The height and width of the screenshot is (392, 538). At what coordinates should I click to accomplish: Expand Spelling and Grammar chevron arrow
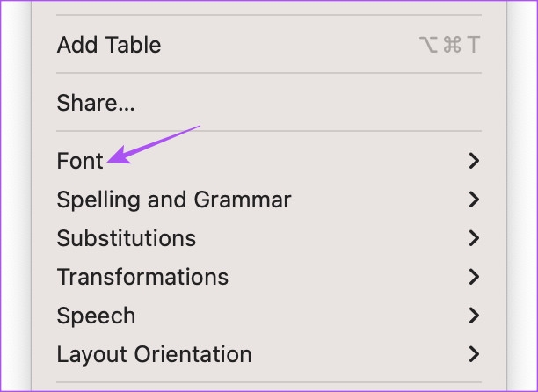tap(475, 200)
